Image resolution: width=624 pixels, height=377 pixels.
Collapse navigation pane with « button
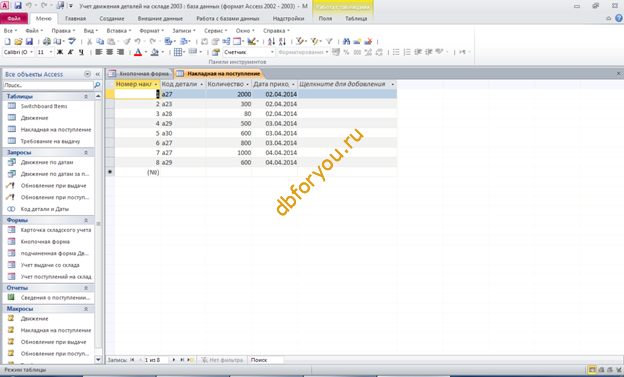(98, 74)
